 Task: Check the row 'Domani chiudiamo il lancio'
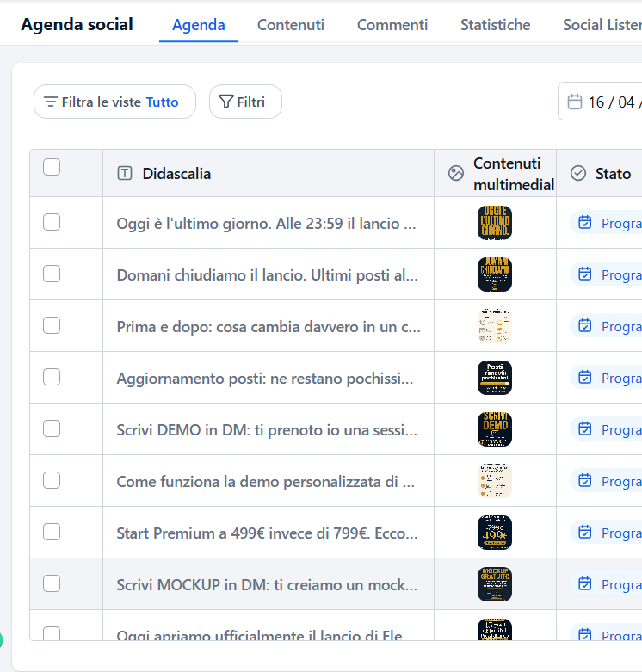click(52, 274)
